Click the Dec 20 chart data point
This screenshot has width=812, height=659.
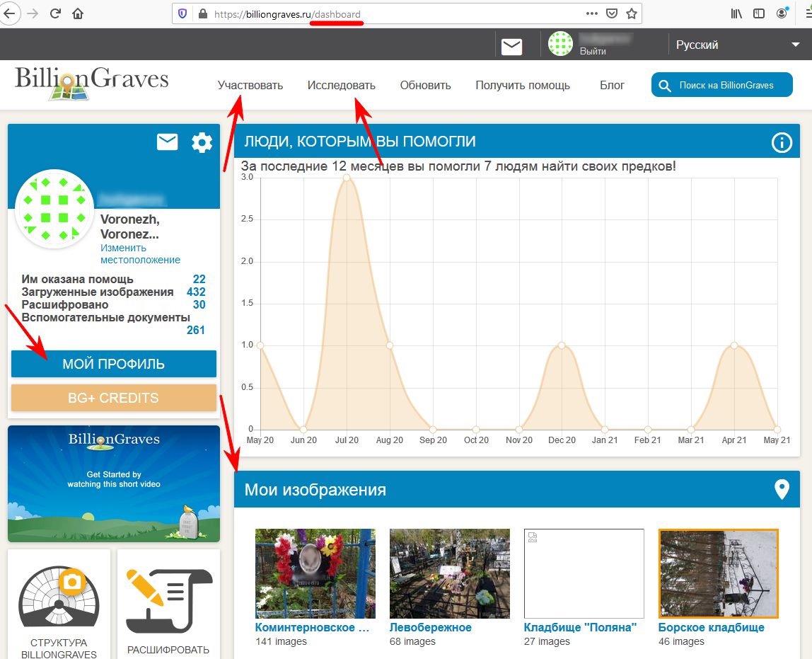coord(562,345)
